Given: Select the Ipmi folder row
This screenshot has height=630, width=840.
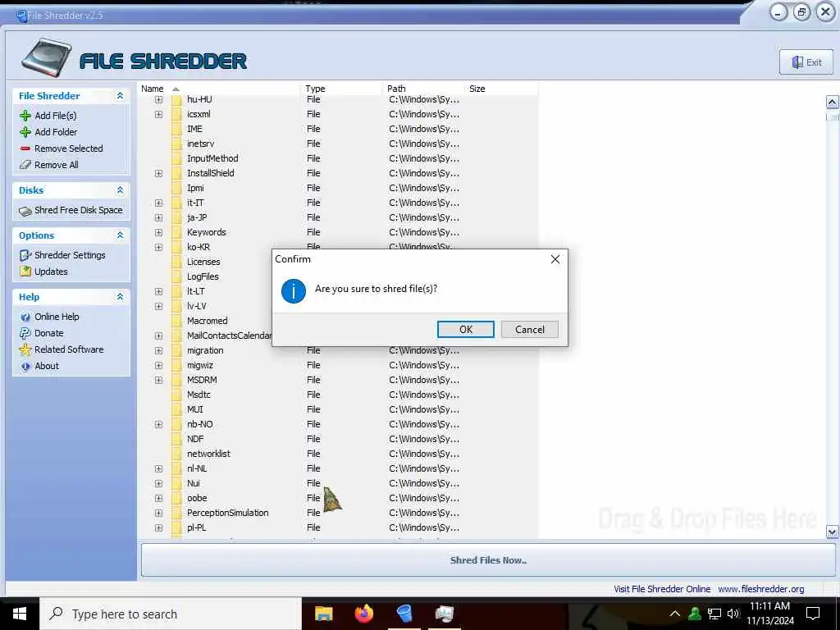Looking at the screenshot, I should point(338,188).
